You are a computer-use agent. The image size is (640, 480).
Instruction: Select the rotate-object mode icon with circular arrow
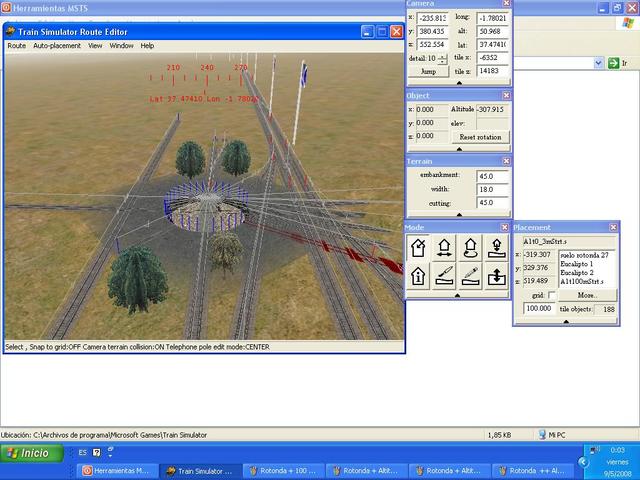pos(470,248)
